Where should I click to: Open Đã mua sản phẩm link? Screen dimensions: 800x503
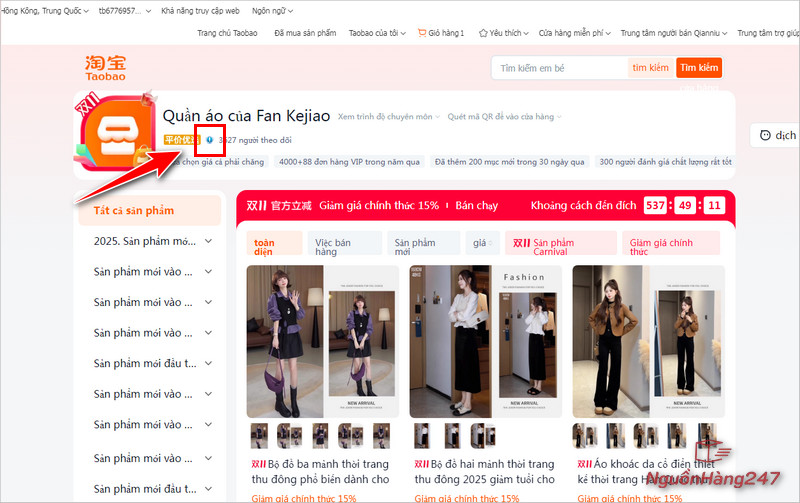tap(305, 33)
